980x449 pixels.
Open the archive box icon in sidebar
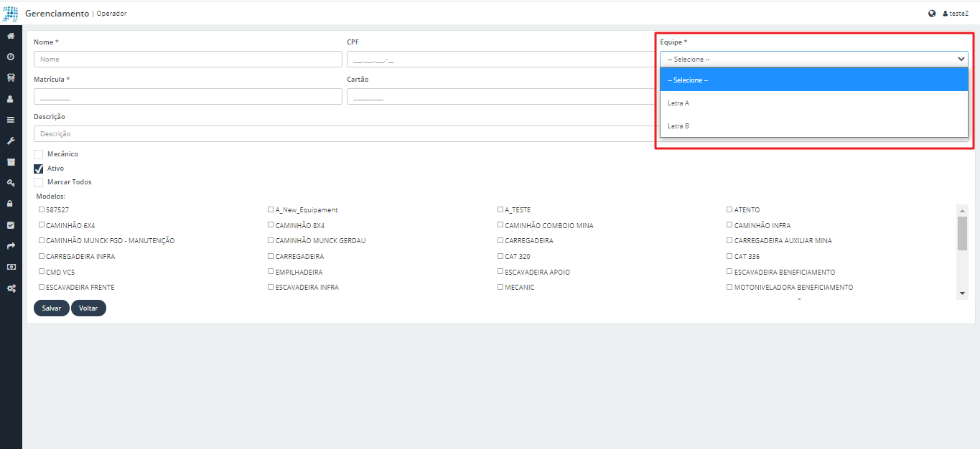click(x=11, y=161)
